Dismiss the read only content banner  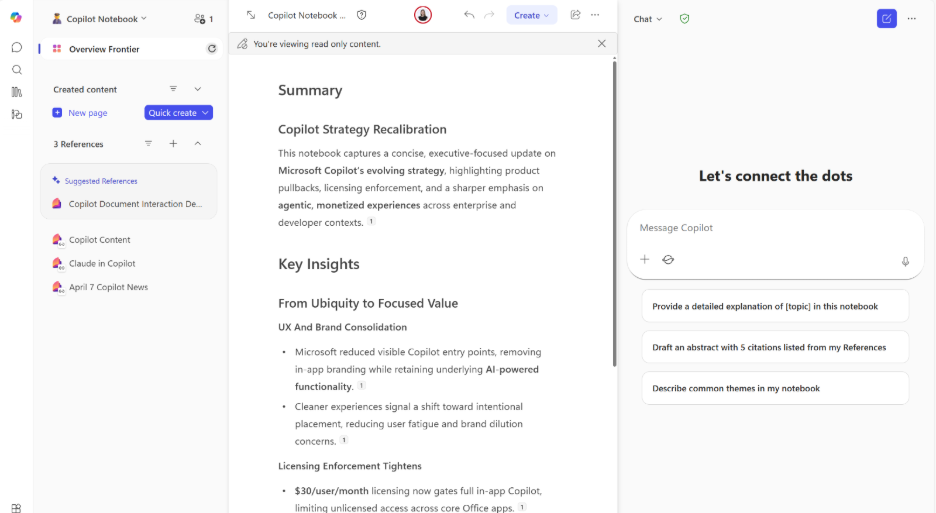602,44
